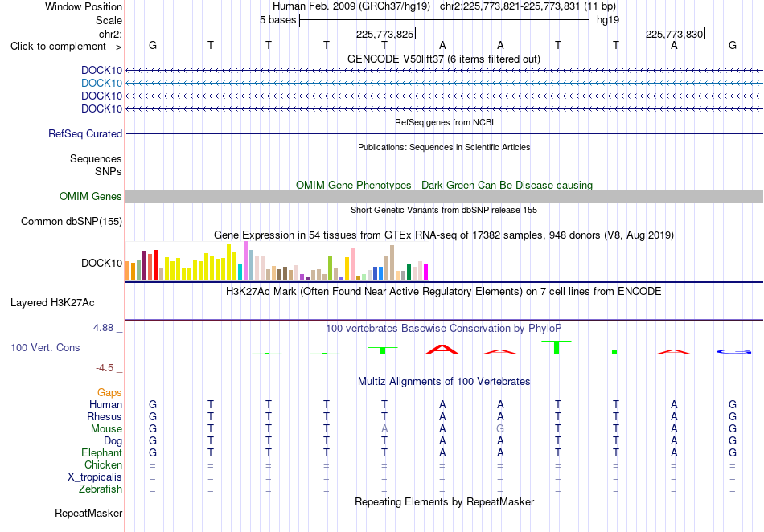The image size is (764, 532).
Task: Click the gray mismatch G in Mouse row
Action: [x=500, y=429]
